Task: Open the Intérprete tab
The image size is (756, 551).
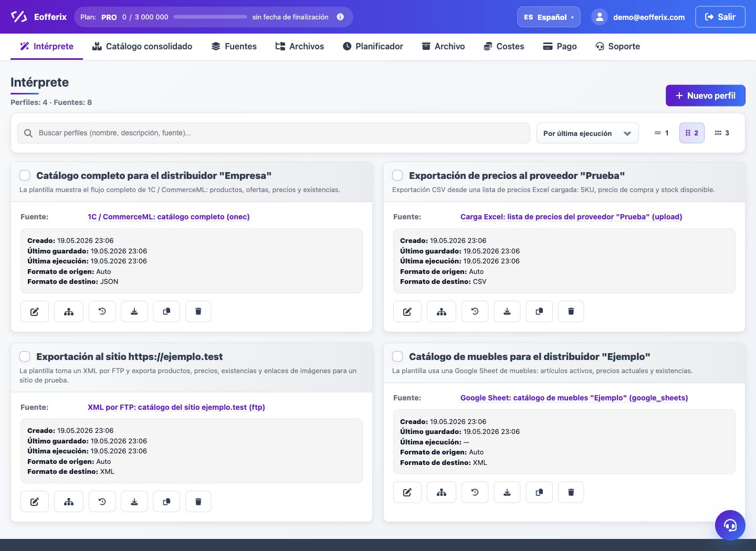Action: (x=47, y=46)
